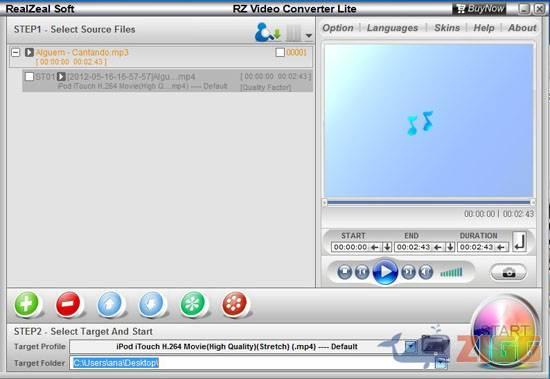Click the seek bar under the preview
Screen dimensions: 550x379
pos(429,202)
